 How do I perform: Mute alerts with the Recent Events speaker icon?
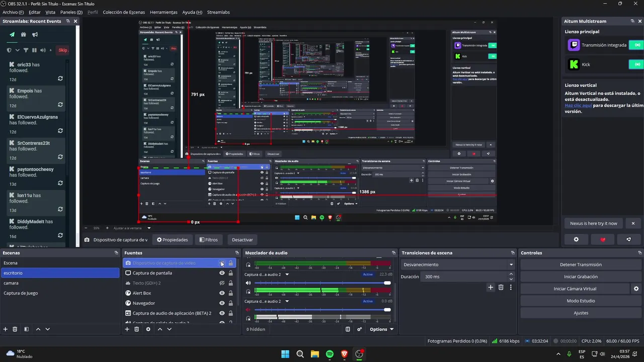(43, 50)
